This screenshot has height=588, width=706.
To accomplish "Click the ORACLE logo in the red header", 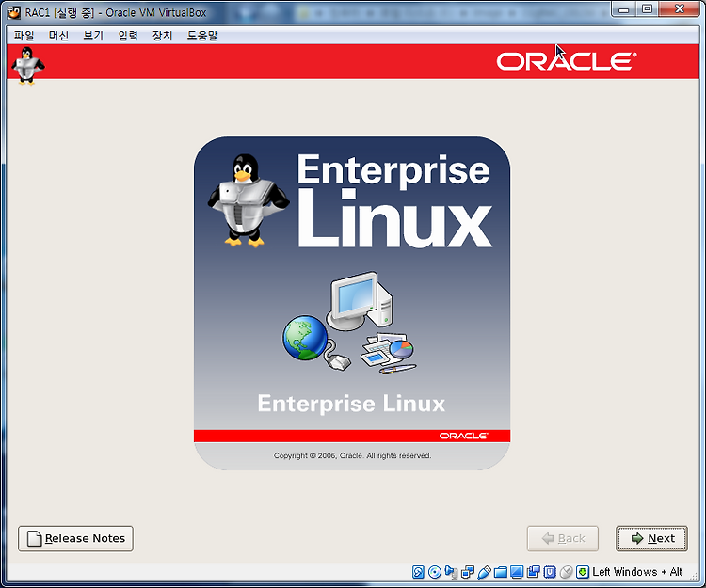I will coord(567,62).
